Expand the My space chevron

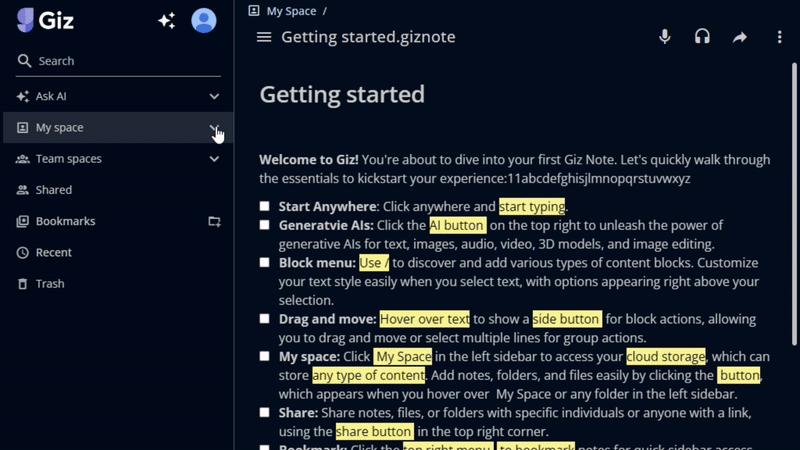pyautogui.click(x=214, y=128)
